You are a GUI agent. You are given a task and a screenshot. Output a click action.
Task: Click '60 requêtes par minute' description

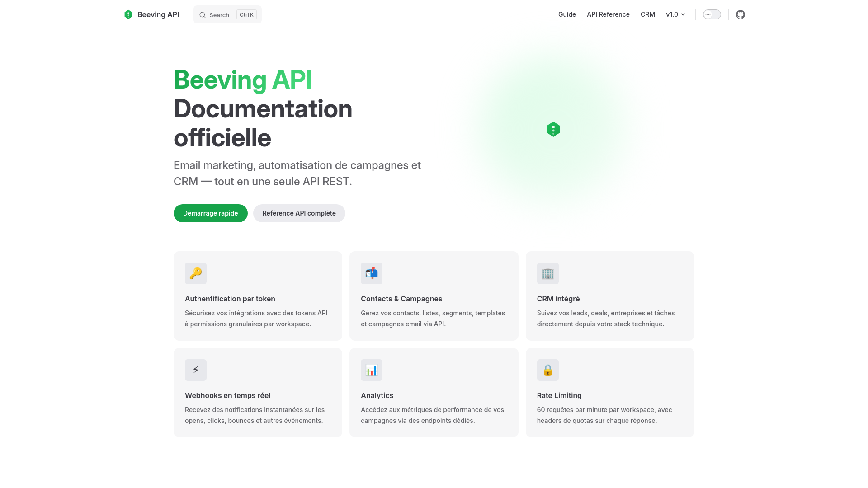(604, 415)
